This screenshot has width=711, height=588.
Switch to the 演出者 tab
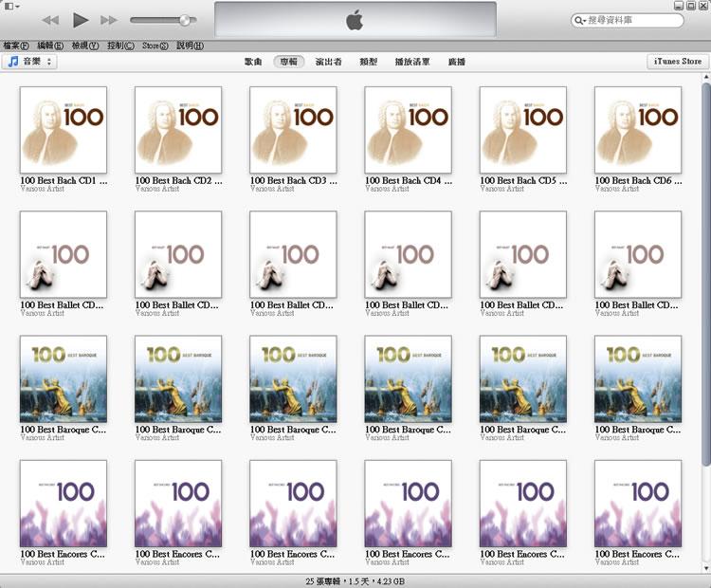(328, 62)
